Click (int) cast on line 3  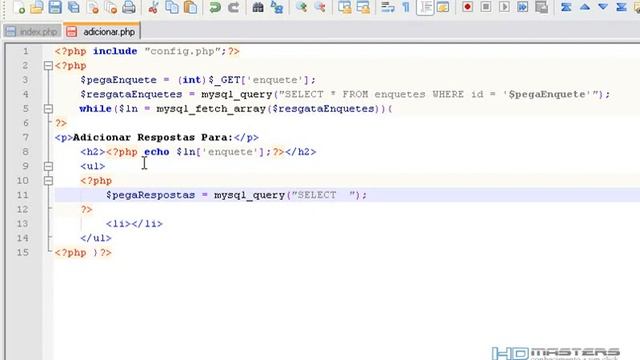pos(192,80)
